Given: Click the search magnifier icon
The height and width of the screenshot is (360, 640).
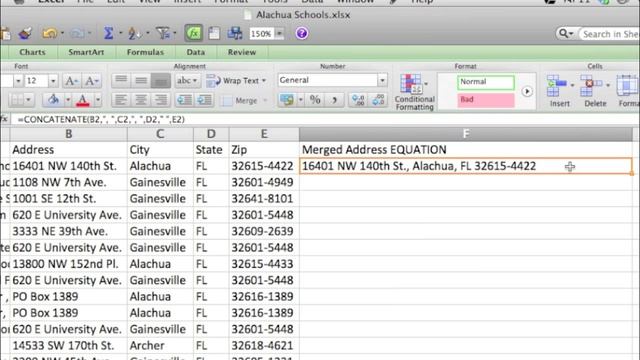Looking at the screenshot, I should [x=564, y=33].
